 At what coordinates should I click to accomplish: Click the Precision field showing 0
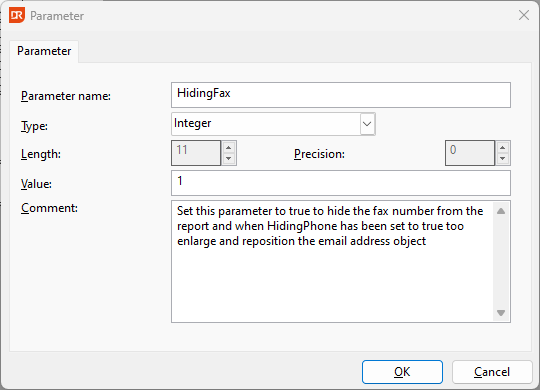click(470, 153)
